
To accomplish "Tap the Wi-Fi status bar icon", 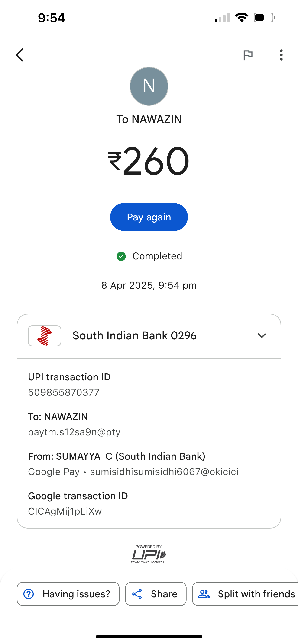I will 241,18.
